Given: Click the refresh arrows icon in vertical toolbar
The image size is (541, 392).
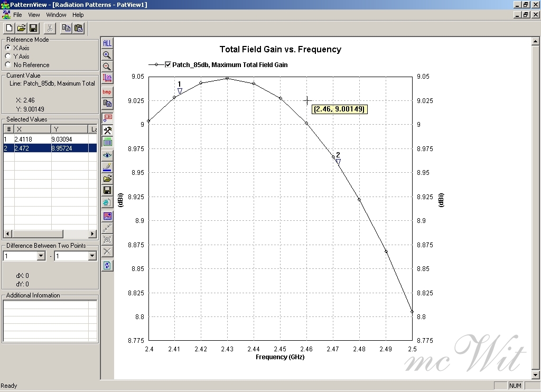Looking at the screenshot, I should coord(107,265).
